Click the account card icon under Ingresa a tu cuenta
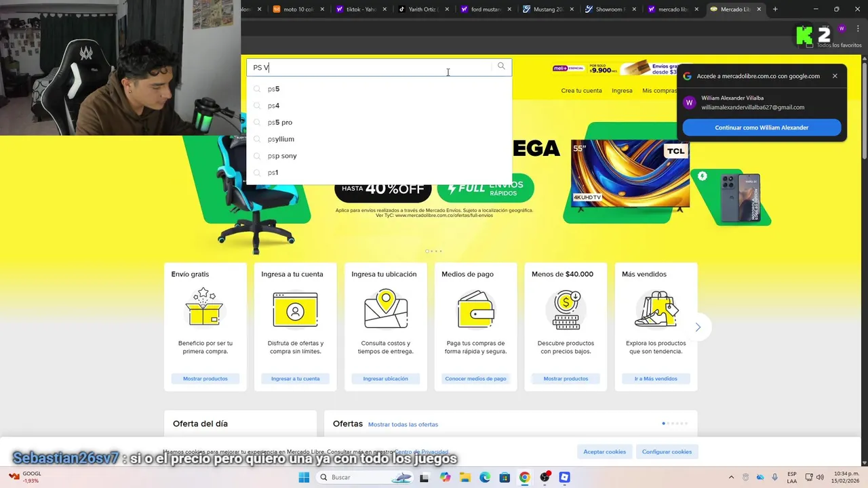The image size is (868, 488). pyautogui.click(x=295, y=309)
